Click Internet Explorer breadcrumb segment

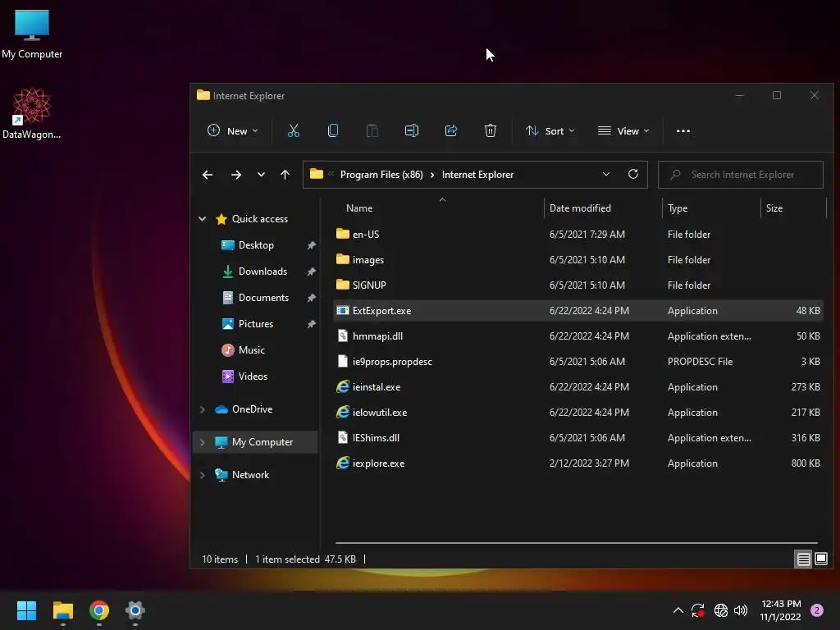[x=478, y=175]
